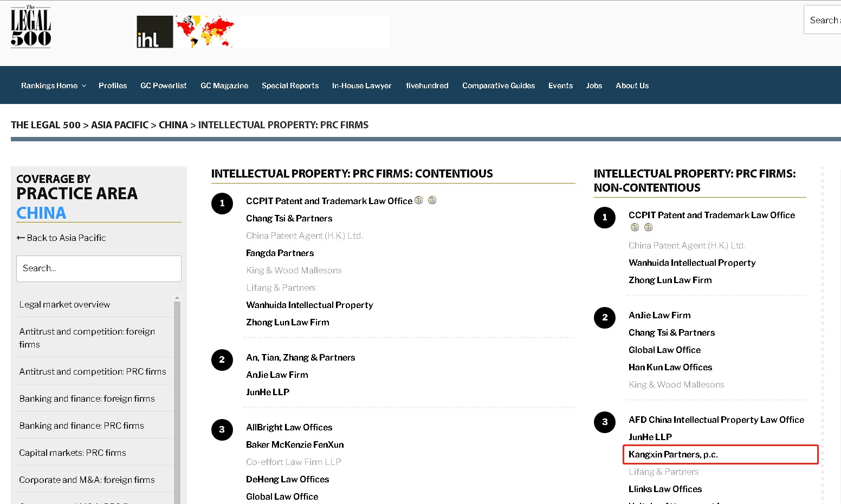Viewport: 841px width, 504px height.
Task: Open the GC Powerlist menu item
Action: (164, 86)
